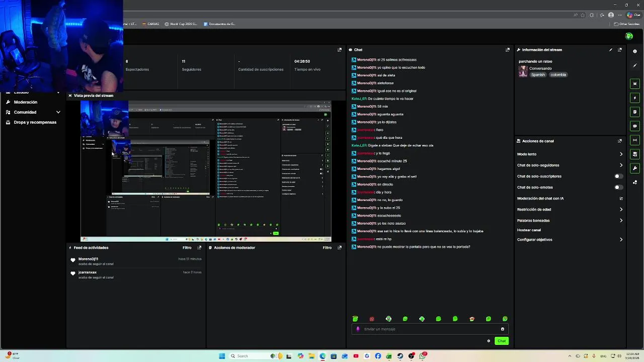Toggle activity feed lightning icon in right sidebar

(x=635, y=98)
